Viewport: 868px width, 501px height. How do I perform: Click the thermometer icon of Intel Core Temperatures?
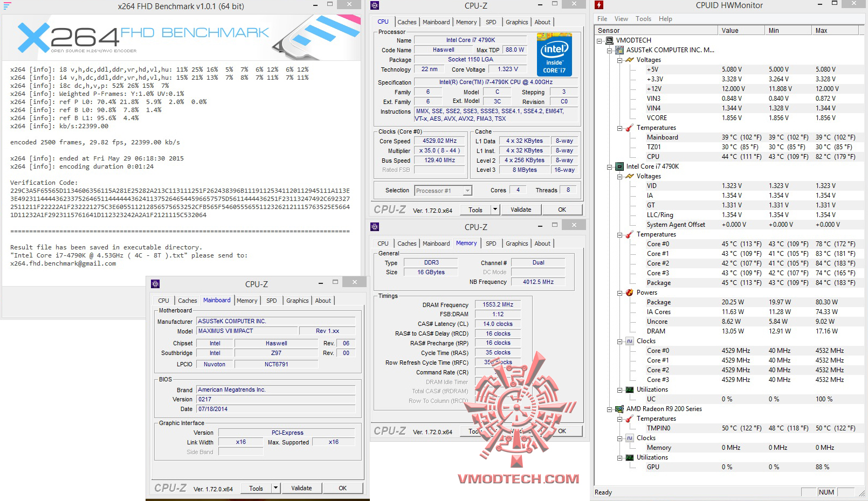tap(630, 234)
